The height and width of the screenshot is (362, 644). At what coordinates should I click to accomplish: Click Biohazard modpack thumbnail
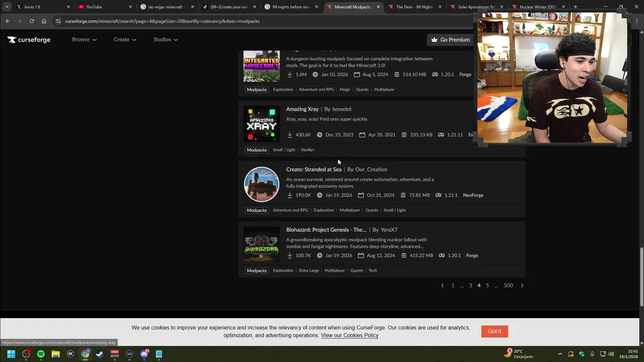[x=262, y=245]
